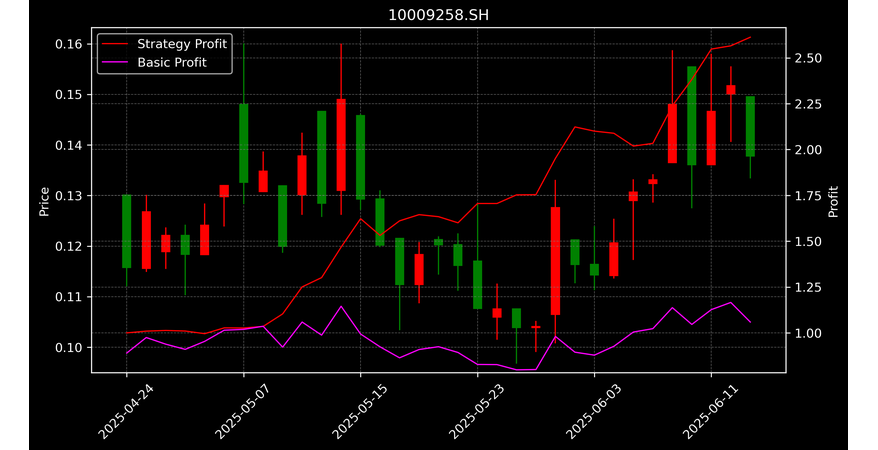Click the 0.12 price axis value
Screen dimensions: 878x450
[x=69, y=246]
